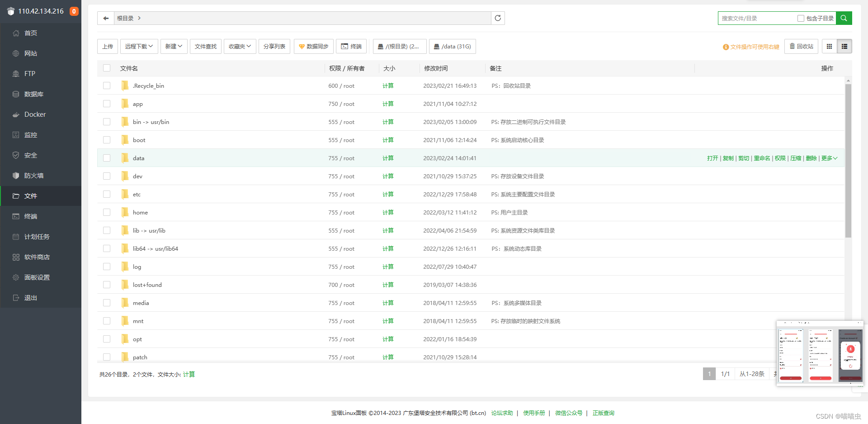Switch to grid icon view

point(829,46)
